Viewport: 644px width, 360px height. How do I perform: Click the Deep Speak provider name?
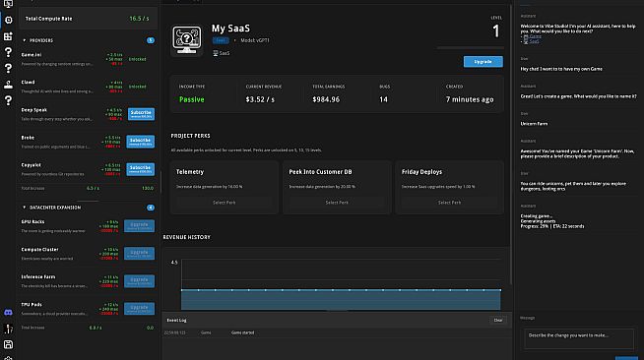[x=34, y=110]
